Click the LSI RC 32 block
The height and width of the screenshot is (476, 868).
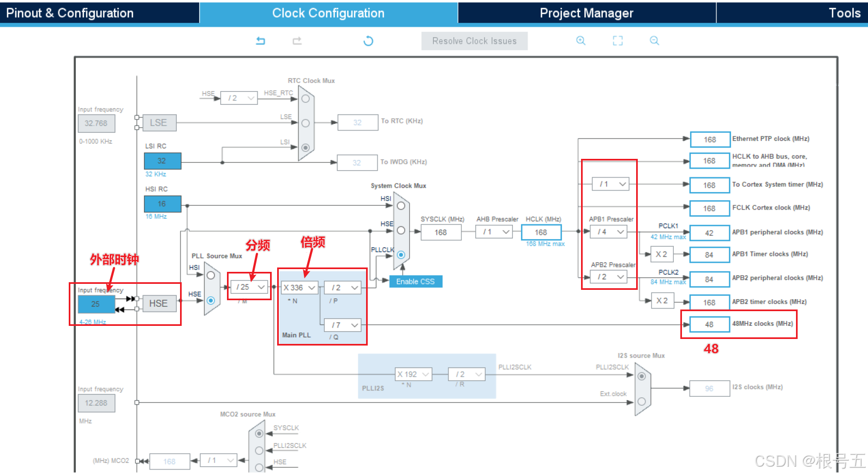162,161
